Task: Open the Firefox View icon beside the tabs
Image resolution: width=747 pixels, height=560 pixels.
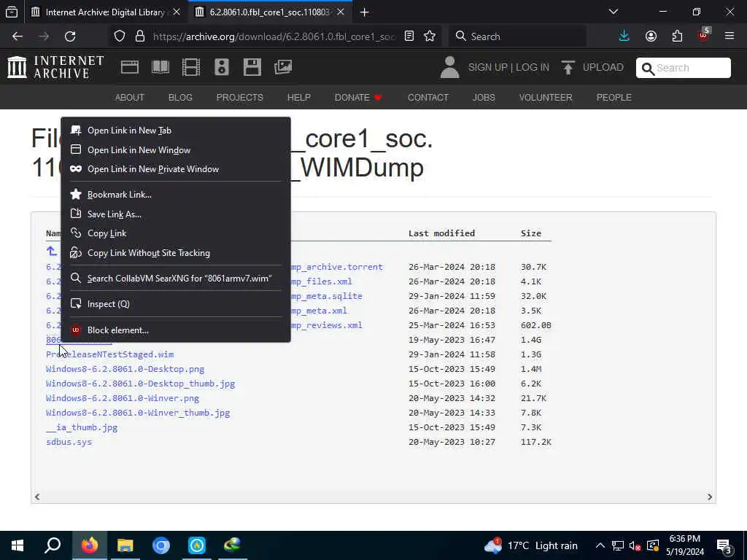Action: point(12,12)
